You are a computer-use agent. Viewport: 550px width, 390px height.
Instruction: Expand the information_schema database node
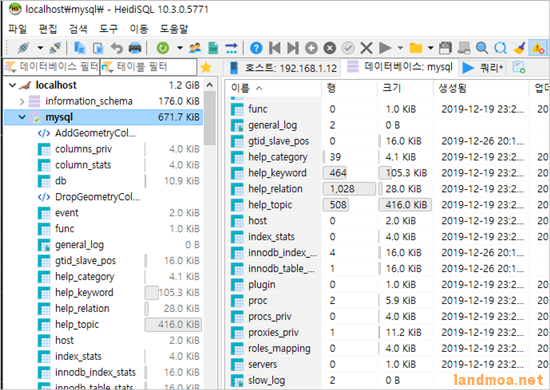[22, 101]
